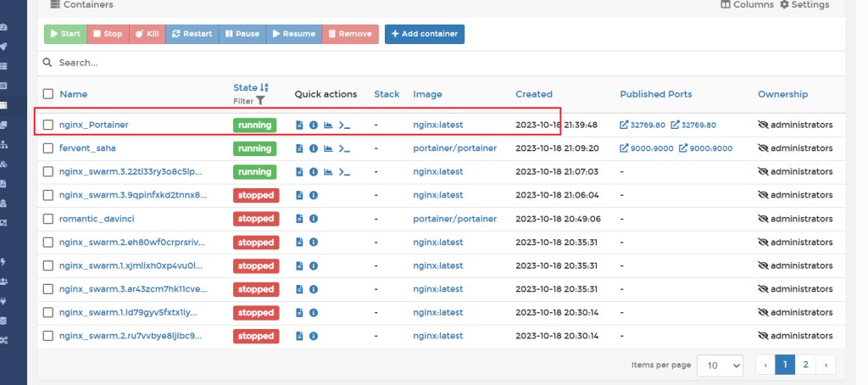Tick the select-all checkbox in table header

[48, 94]
